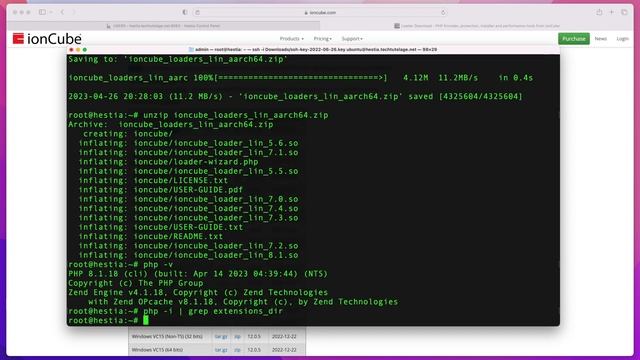
Task: Click the 'ioncube/ioncube_loader_lin_7.4.so' line
Action: [x=188, y=209]
